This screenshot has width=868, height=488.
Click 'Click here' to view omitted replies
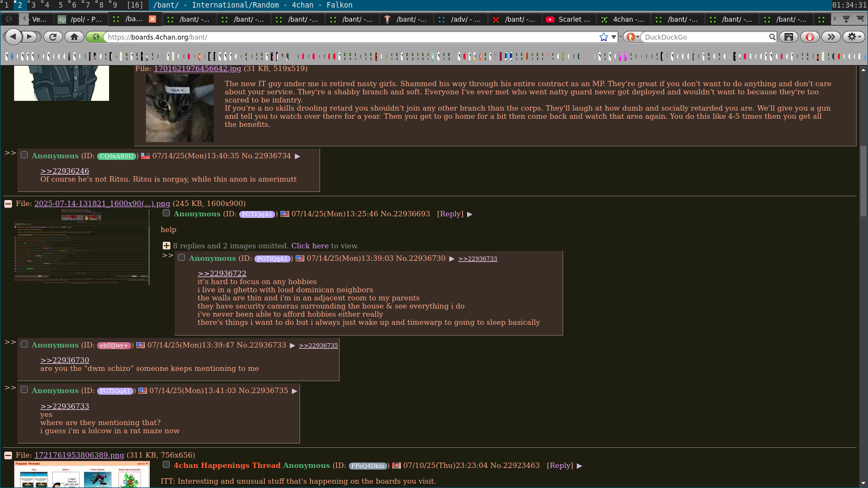pyautogui.click(x=310, y=246)
